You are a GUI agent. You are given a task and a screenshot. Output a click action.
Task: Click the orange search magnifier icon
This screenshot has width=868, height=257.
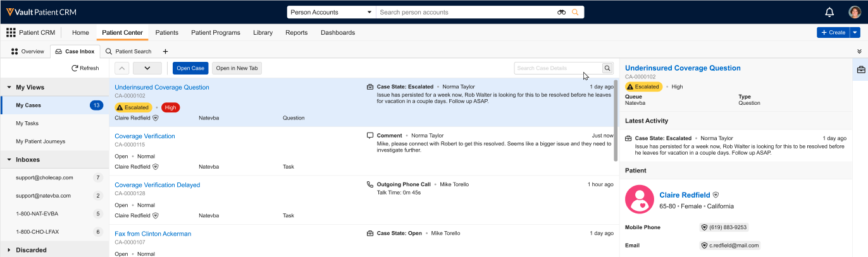(x=575, y=13)
